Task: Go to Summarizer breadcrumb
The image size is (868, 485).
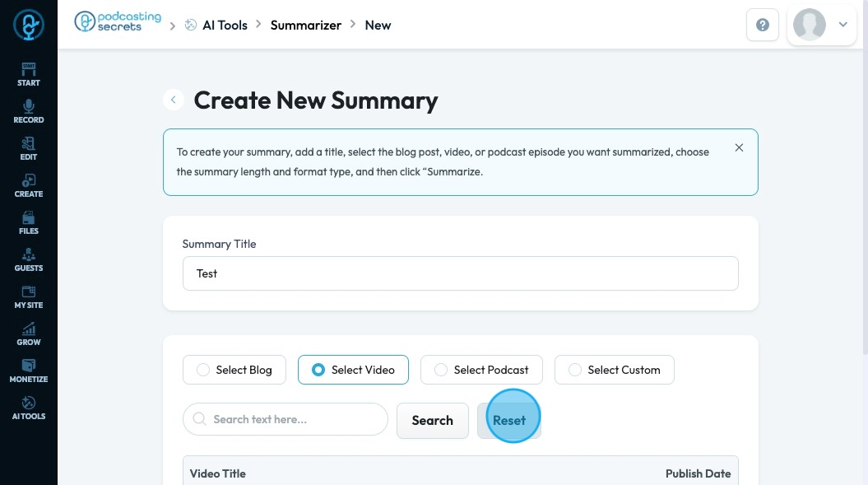Action: point(305,26)
